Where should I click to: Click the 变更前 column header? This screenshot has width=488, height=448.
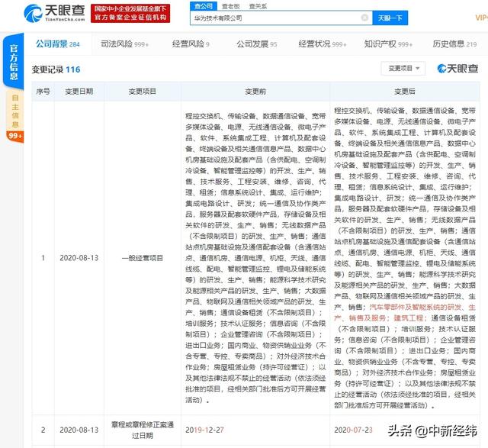tap(255, 92)
